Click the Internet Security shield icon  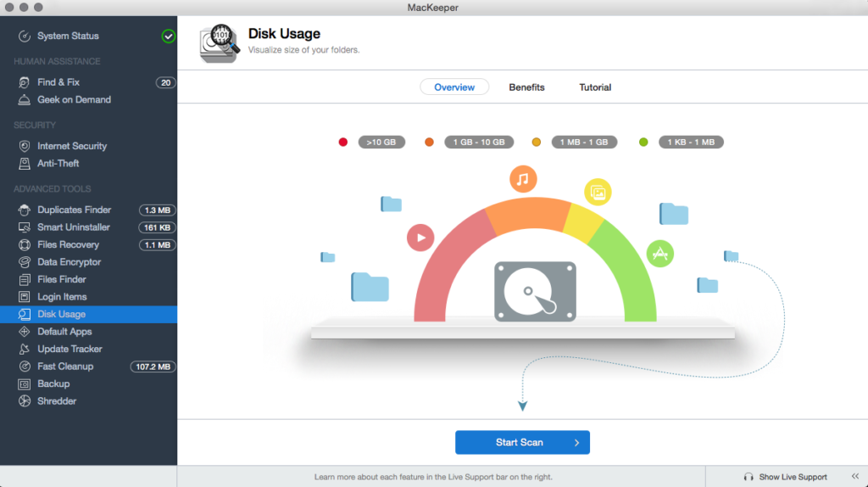pyautogui.click(x=25, y=146)
